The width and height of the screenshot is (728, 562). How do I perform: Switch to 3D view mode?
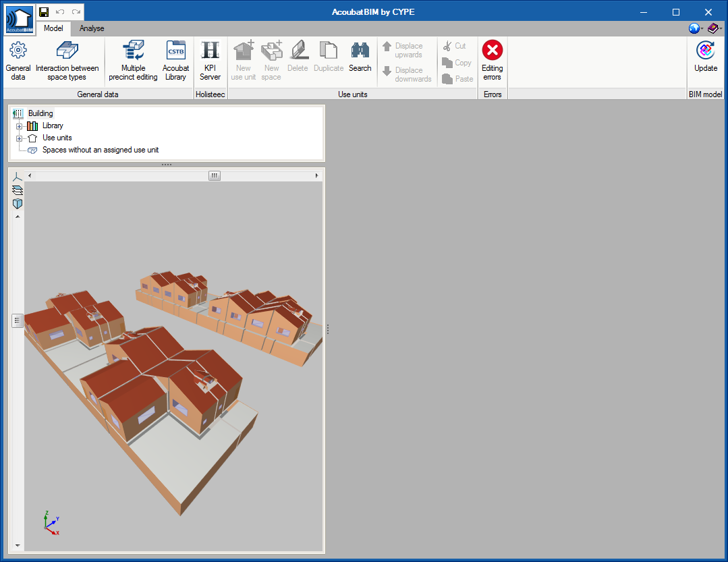17,204
